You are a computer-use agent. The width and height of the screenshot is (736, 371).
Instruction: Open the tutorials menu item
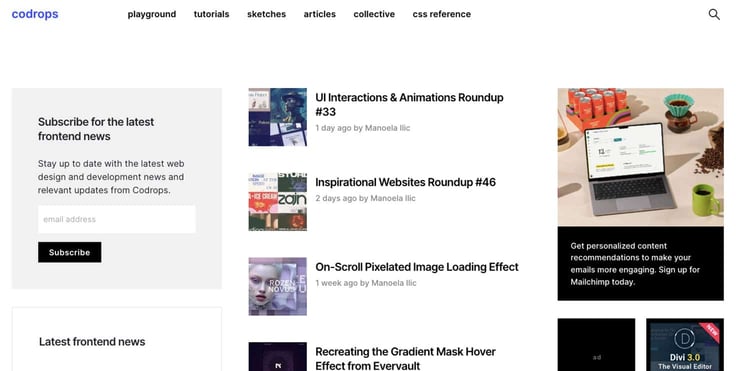pos(211,14)
